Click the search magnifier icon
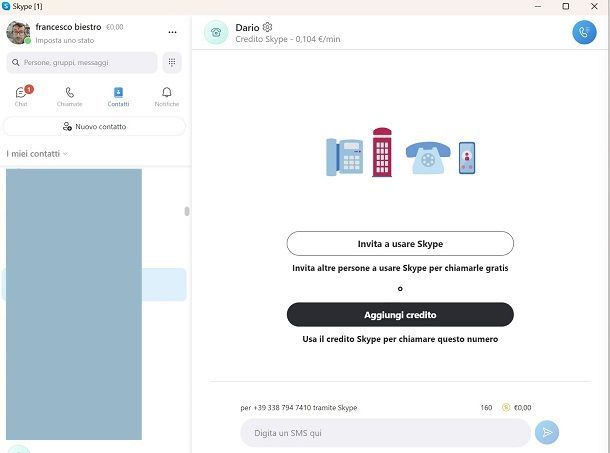 tap(16, 62)
